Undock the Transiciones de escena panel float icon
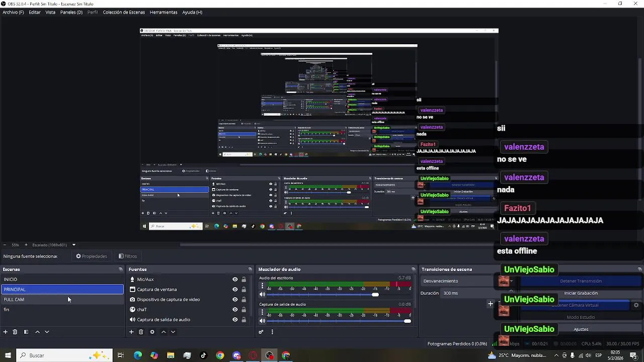Image resolution: width=644 pixels, height=362 pixels. point(640,269)
